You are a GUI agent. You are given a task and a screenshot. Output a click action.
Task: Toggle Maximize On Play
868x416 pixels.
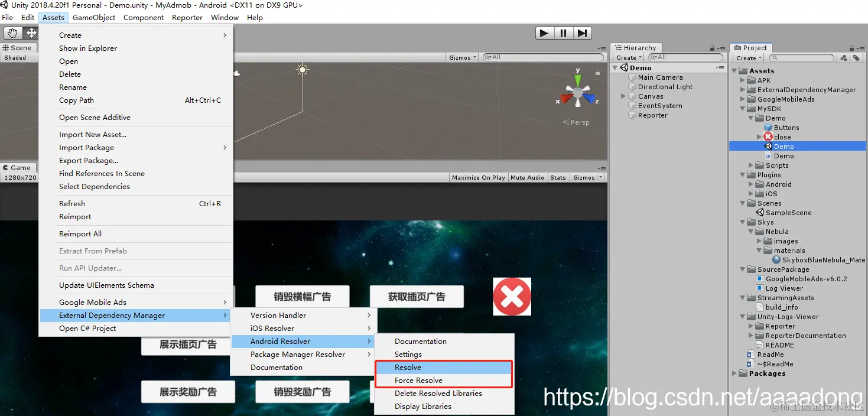(x=478, y=177)
